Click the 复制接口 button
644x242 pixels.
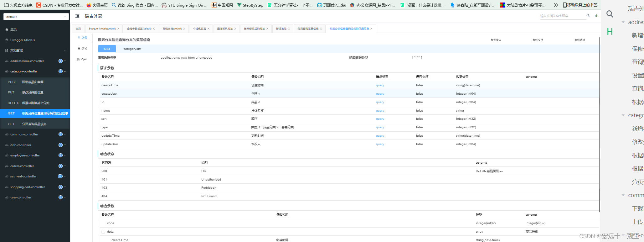496,40
